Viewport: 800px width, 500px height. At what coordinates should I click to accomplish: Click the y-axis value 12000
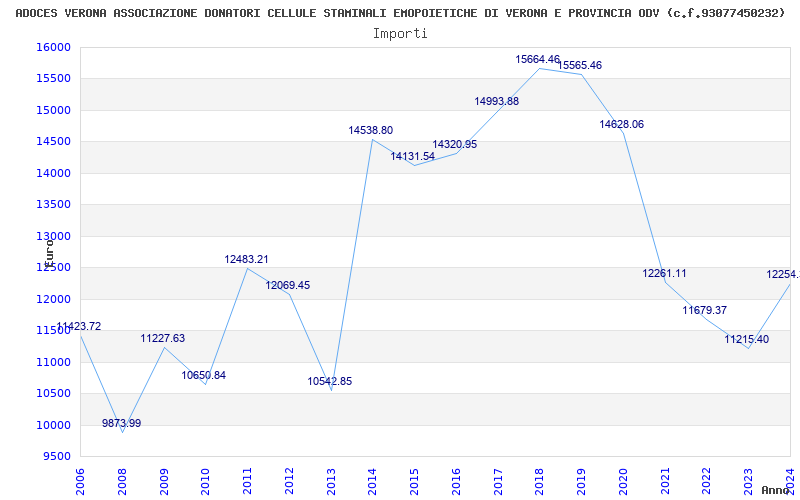coord(53,299)
